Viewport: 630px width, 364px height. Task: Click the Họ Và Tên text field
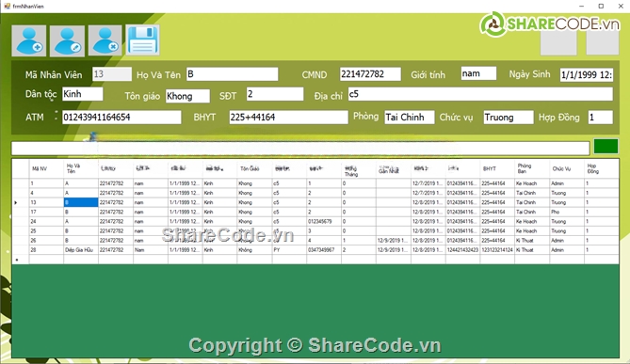(233, 74)
